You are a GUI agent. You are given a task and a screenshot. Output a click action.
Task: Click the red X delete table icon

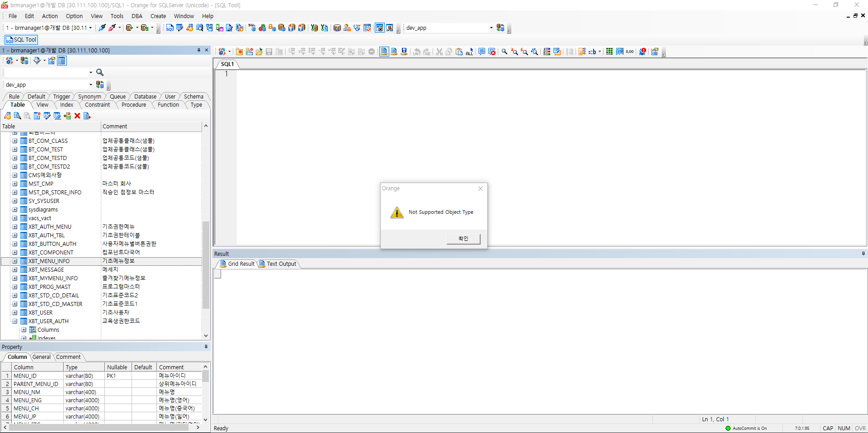(77, 116)
